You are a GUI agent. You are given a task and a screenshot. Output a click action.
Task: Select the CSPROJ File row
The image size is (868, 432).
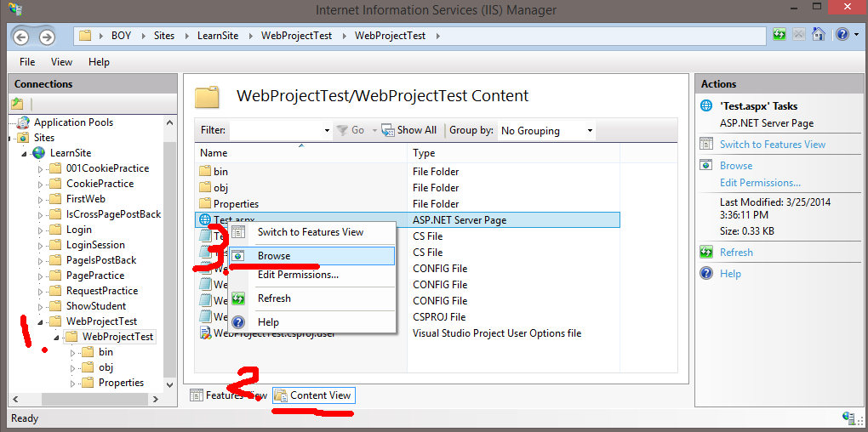tap(408, 317)
